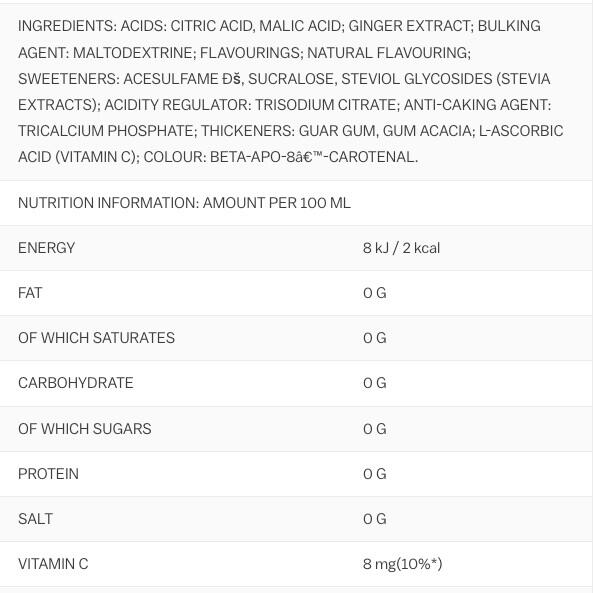Click the INGREDIENTS paragraph text
The image size is (593, 593).
tap(290, 91)
